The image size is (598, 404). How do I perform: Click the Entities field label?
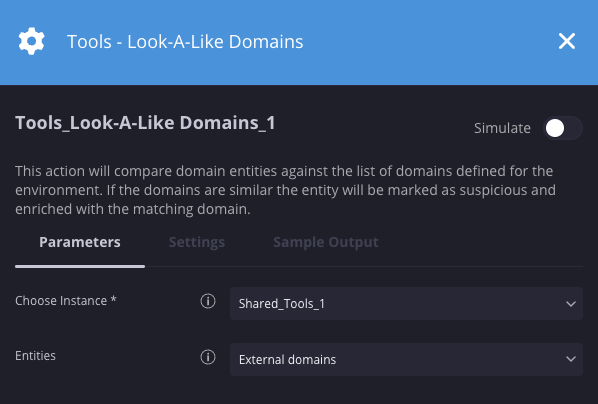(x=35, y=356)
